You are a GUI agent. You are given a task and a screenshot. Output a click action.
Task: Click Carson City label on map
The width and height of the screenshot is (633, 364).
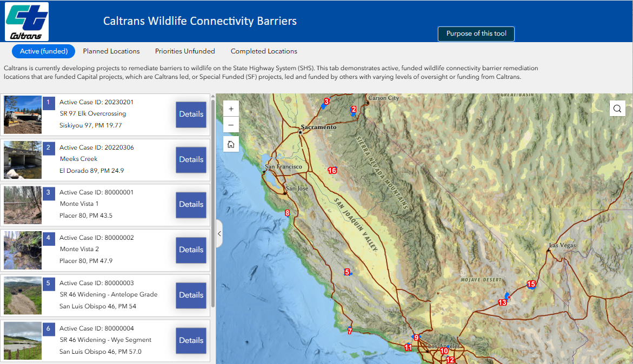click(383, 98)
